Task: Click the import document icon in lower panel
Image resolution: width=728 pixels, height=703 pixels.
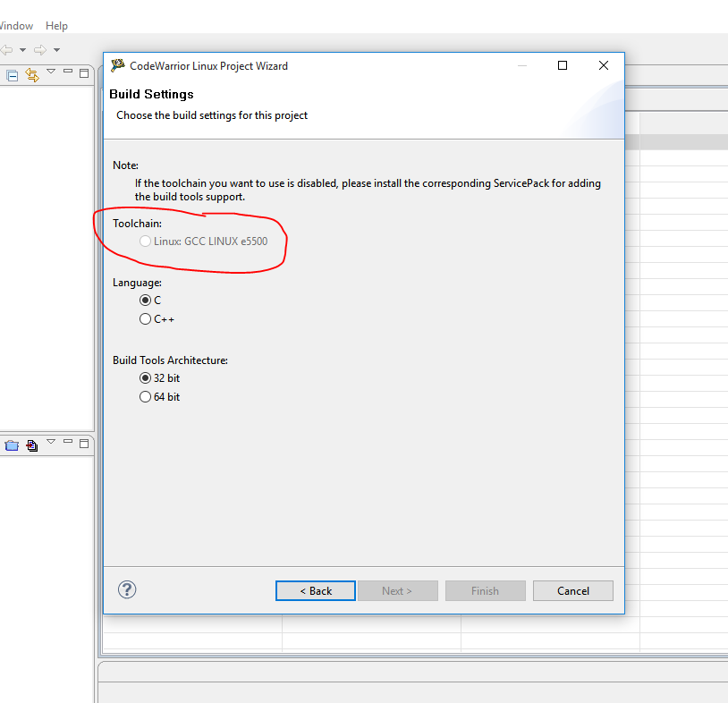Action: click(x=31, y=445)
